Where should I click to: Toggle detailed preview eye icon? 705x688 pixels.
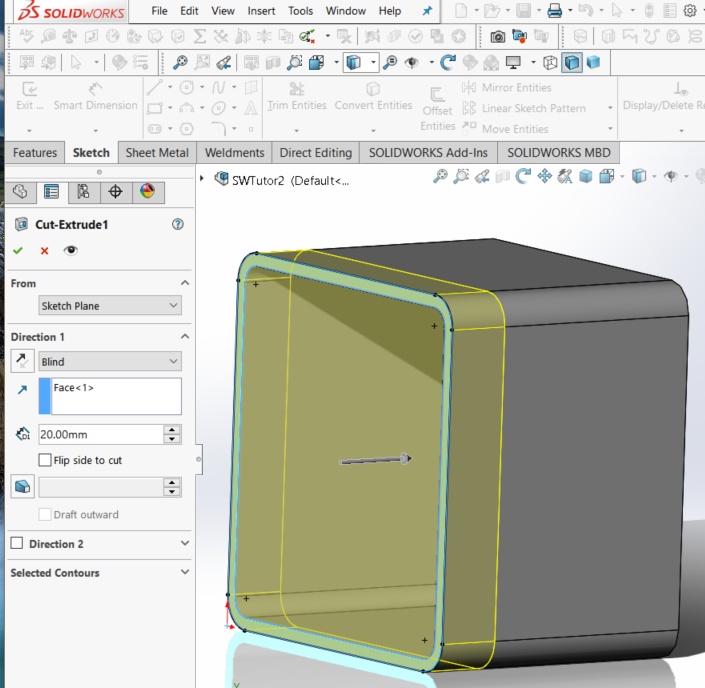click(71, 250)
